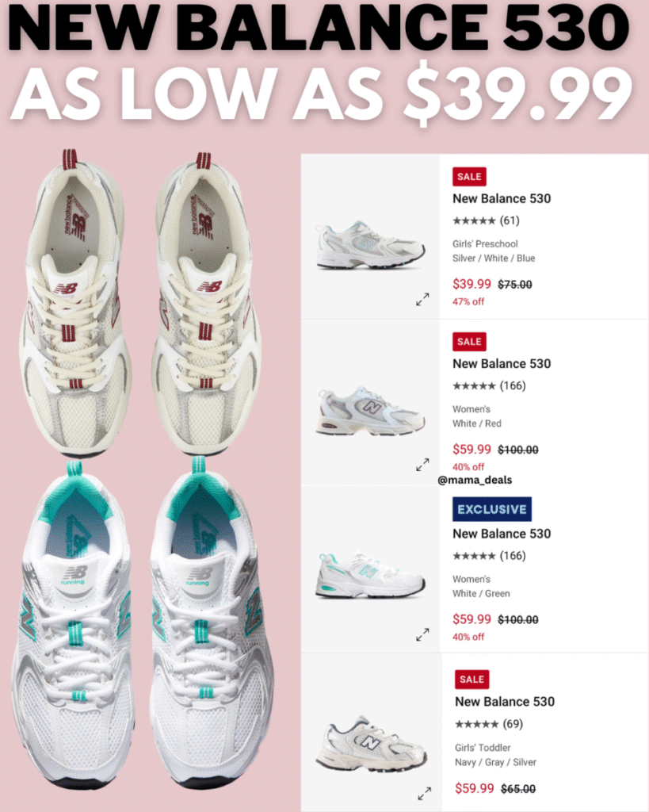Expand the Navy/Gray/Silver shoe image
Image resolution: width=649 pixels, height=812 pixels.
point(425,793)
